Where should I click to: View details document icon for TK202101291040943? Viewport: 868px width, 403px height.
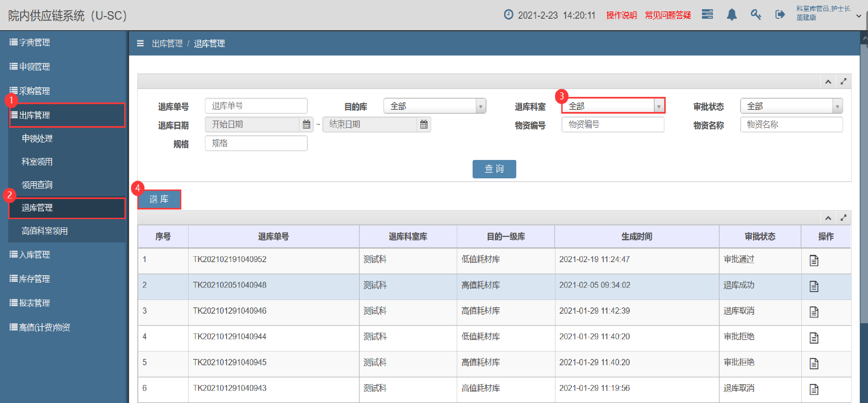point(814,389)
